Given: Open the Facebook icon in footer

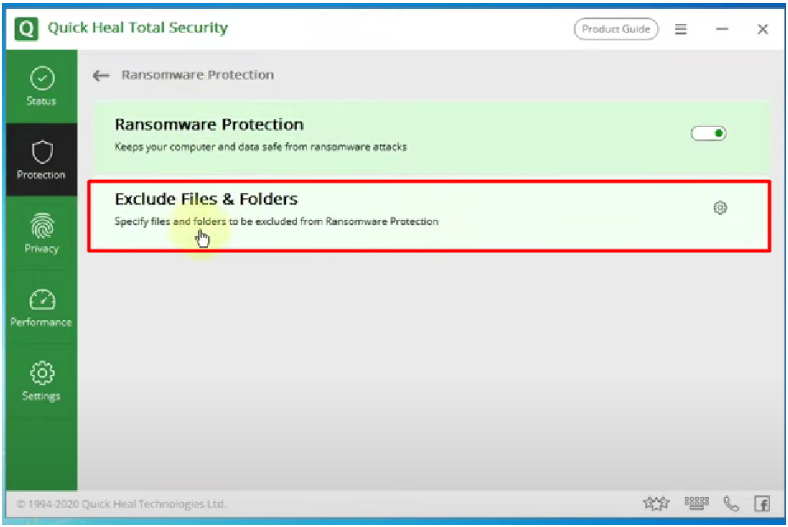Looking at the screenshot, I should (762, 503).
